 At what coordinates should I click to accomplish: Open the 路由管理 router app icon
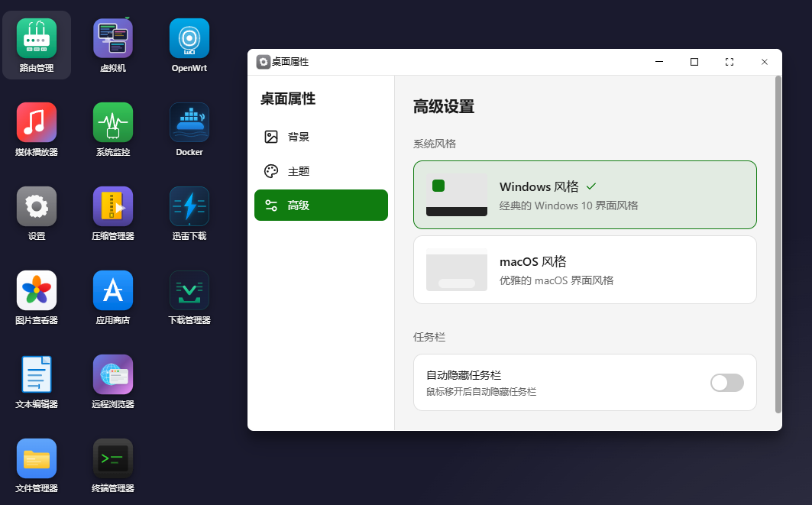click(x=37, y=39)
